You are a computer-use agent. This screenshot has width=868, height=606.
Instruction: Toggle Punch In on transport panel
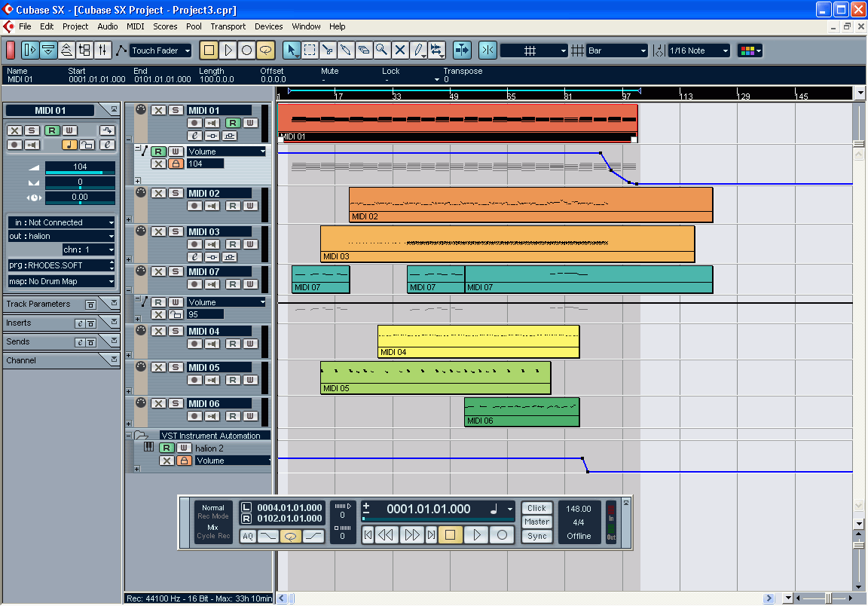pyautogui.click(x=268, y=536)
